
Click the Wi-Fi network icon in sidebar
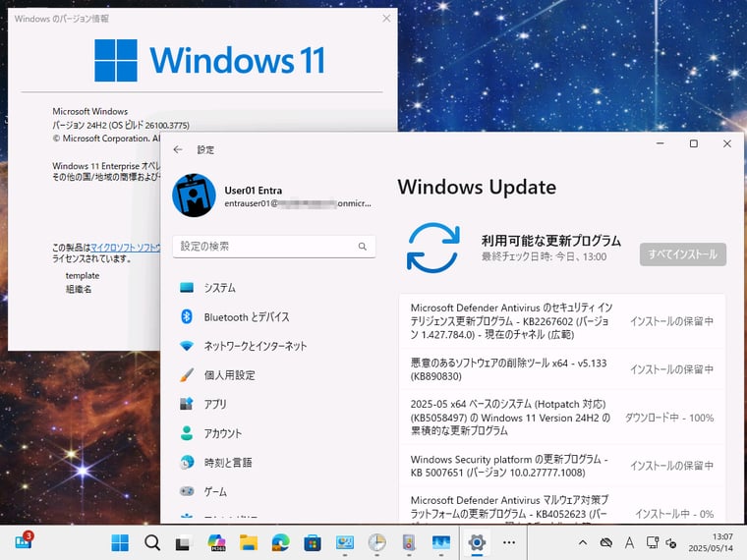click(187, 346)
